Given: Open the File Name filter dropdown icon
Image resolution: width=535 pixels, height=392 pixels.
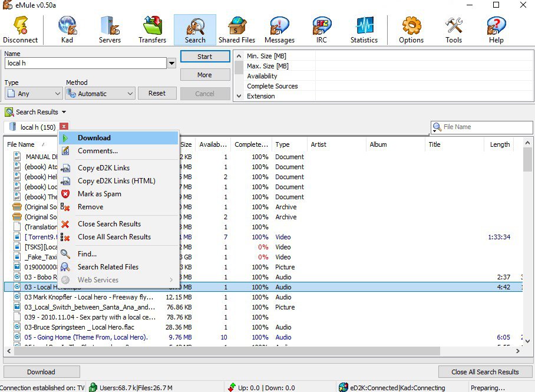Looking at the screenshot, I should tap(437, 127).
